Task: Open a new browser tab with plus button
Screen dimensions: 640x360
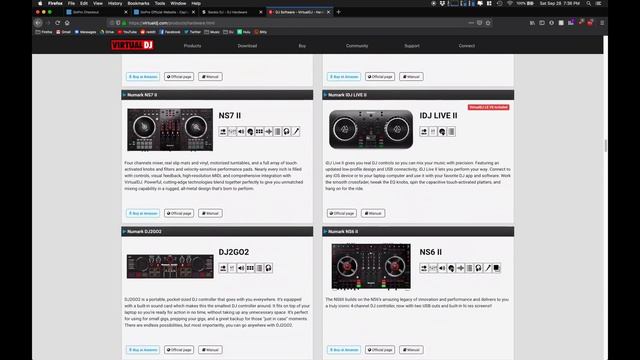Action: pyautogui.click(x=338, y=12)
